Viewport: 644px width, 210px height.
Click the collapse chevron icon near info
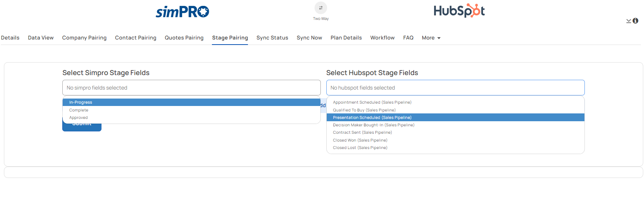click(628, 21)
